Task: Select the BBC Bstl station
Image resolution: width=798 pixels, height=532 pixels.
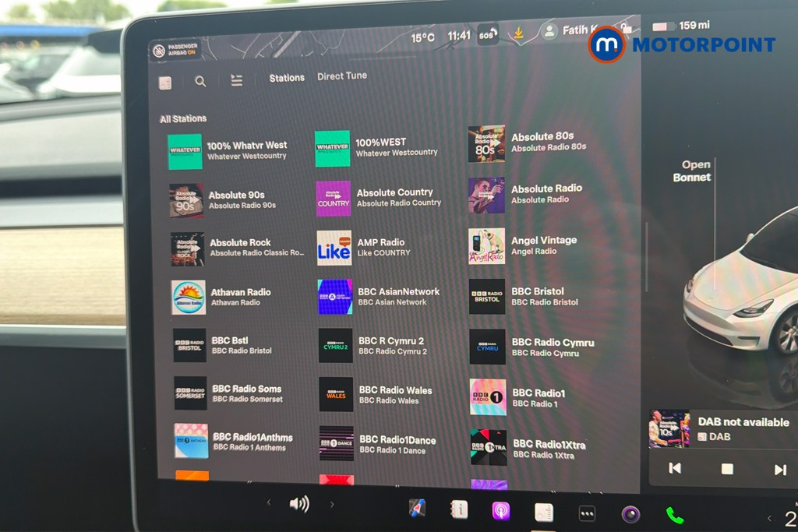Action: (224, 345)
